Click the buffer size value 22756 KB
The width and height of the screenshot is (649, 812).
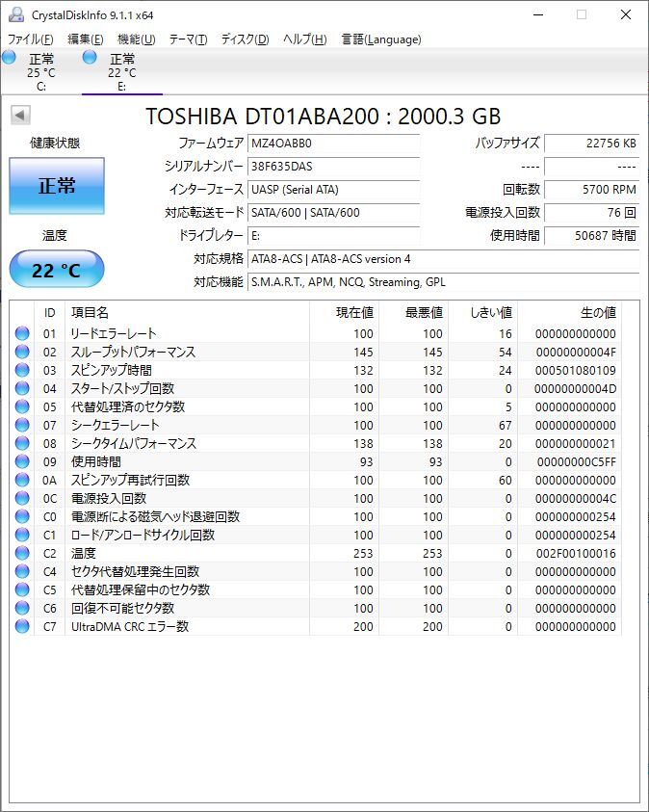click(592, 144)
